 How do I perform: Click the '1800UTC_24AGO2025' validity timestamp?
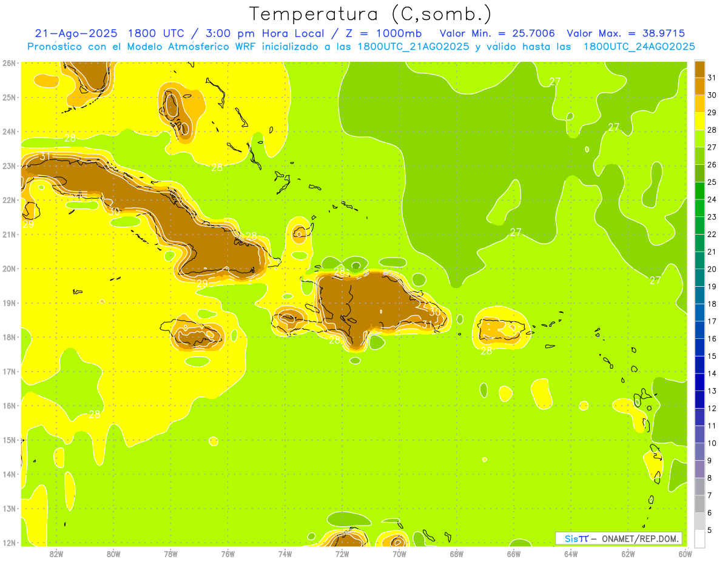639,47
